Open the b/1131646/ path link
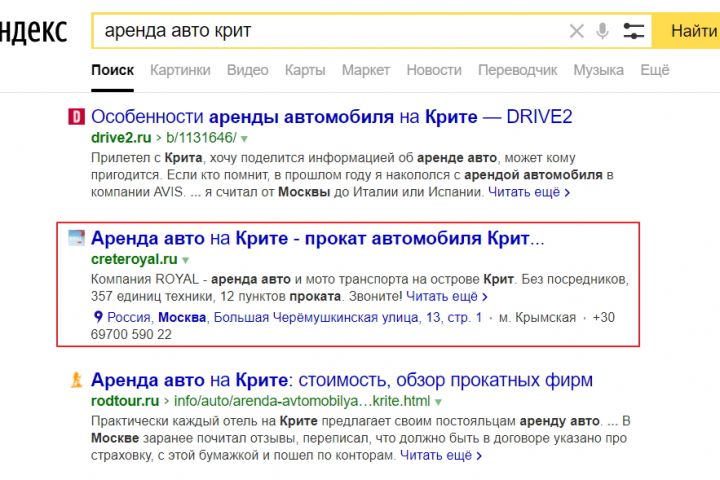This screenshot has height=480, width=720. (202, 138)
